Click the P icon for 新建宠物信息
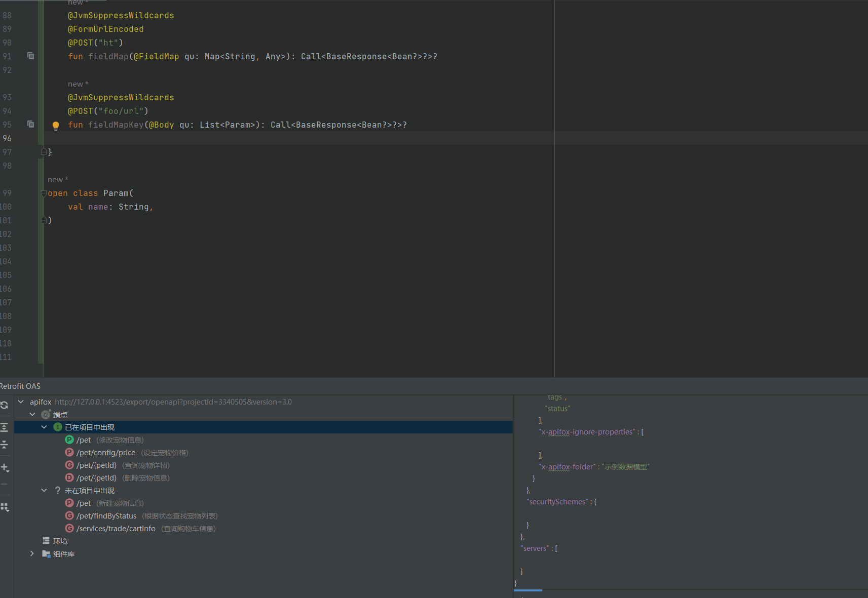The width and height of the screenshot is (868, 598). coord(69,503)
